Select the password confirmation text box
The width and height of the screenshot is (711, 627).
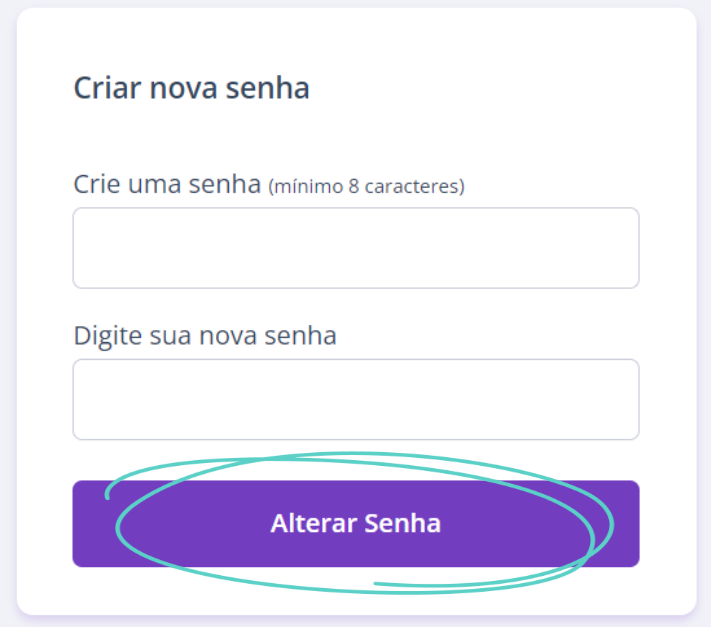pos(356,399)
